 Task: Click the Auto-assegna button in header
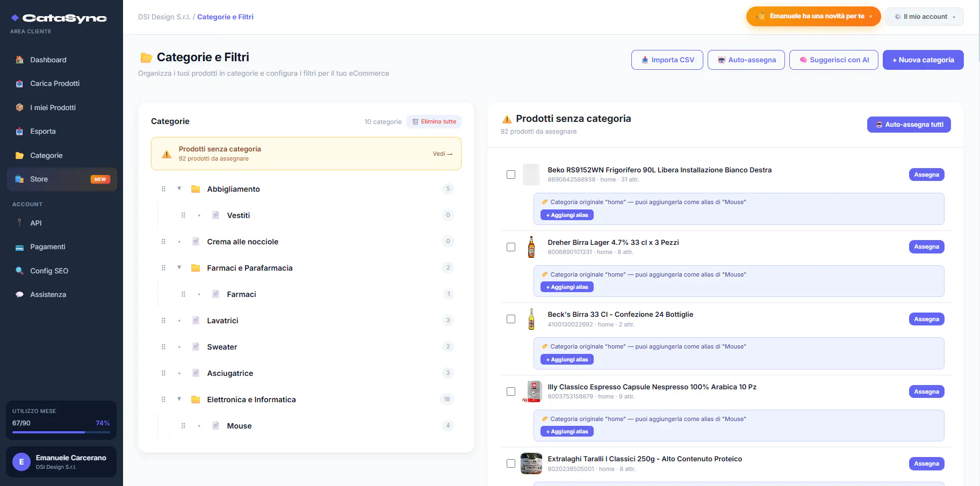pyautogui.click(x=746, y=60)
